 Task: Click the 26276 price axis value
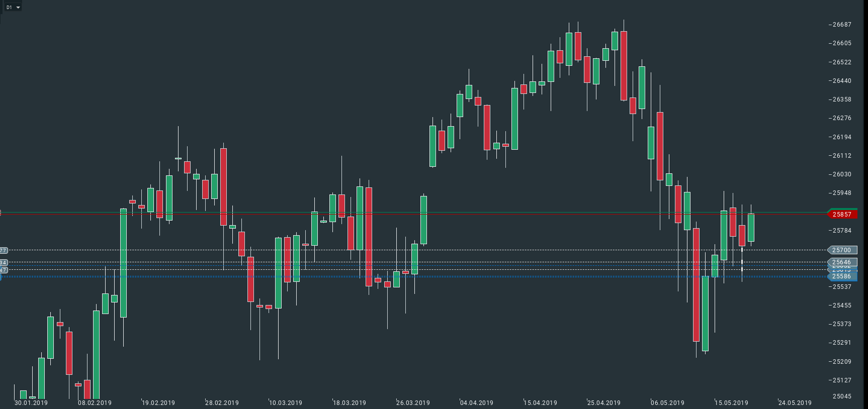coord(842,118)
